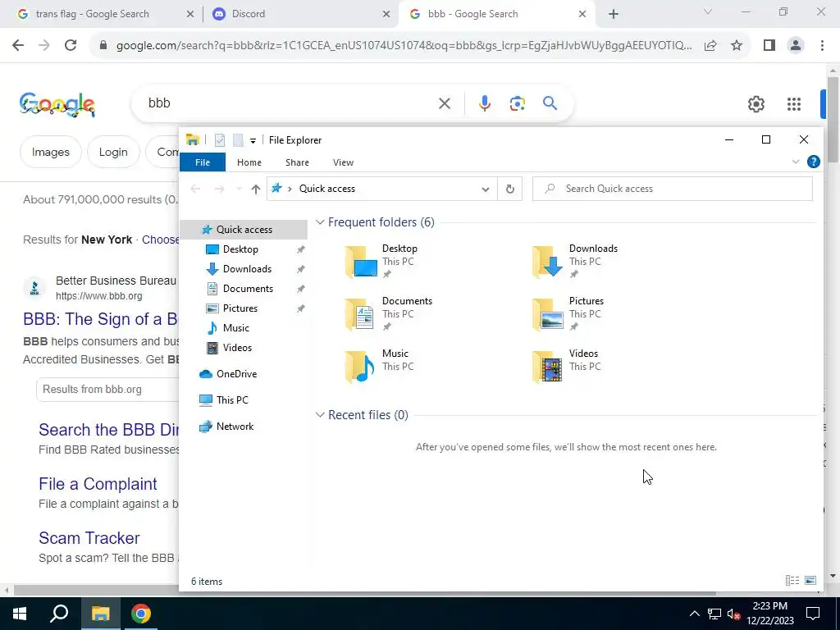
Task: Reload the Chrome page
Action: coord(71,46)
